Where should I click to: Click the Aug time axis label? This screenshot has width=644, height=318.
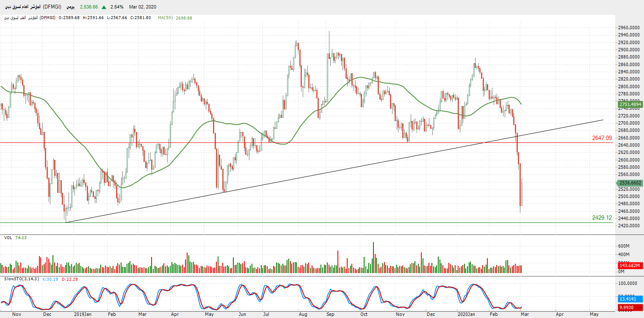pyautogui.click(x=303, y=315)
